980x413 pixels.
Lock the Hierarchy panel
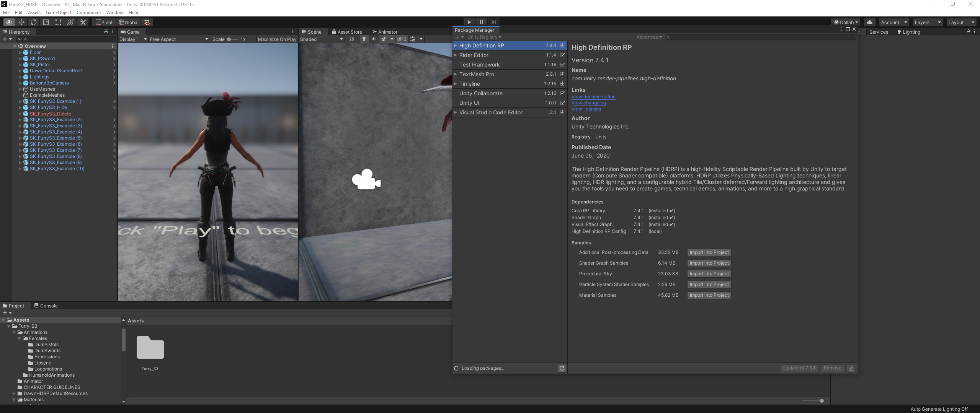106,32
